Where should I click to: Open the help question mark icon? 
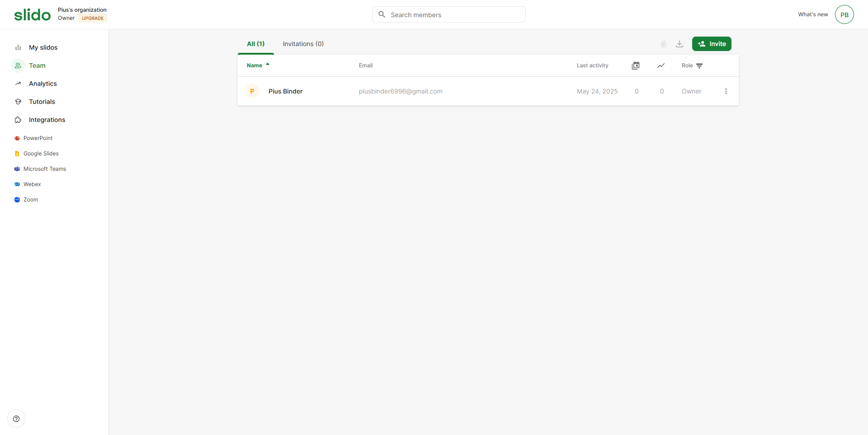(x=16, y=419)
